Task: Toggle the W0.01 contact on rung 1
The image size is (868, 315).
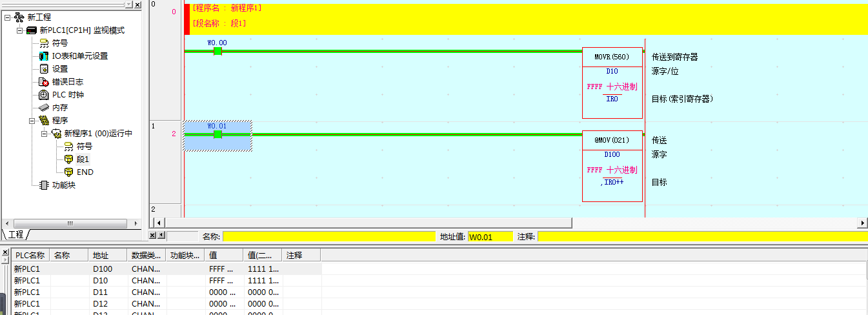Action: 217,134
